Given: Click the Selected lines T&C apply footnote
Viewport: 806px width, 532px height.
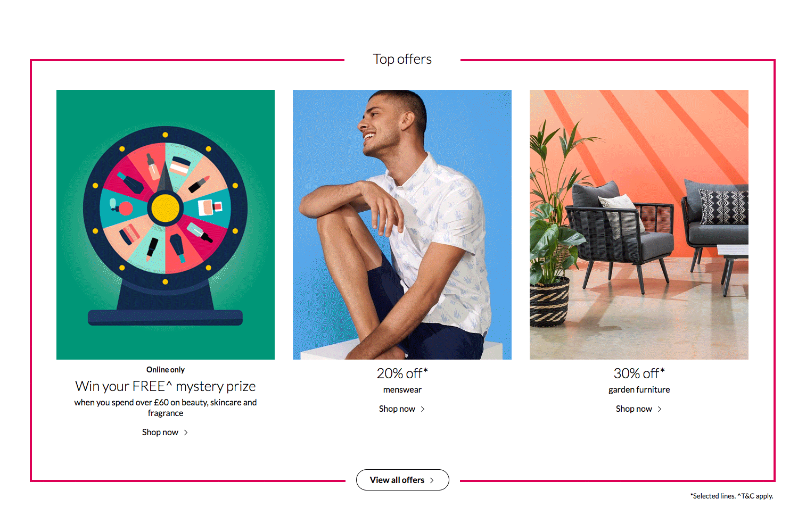Looking at the screenshot, I should pyautogui.click(x=732, y=496).
